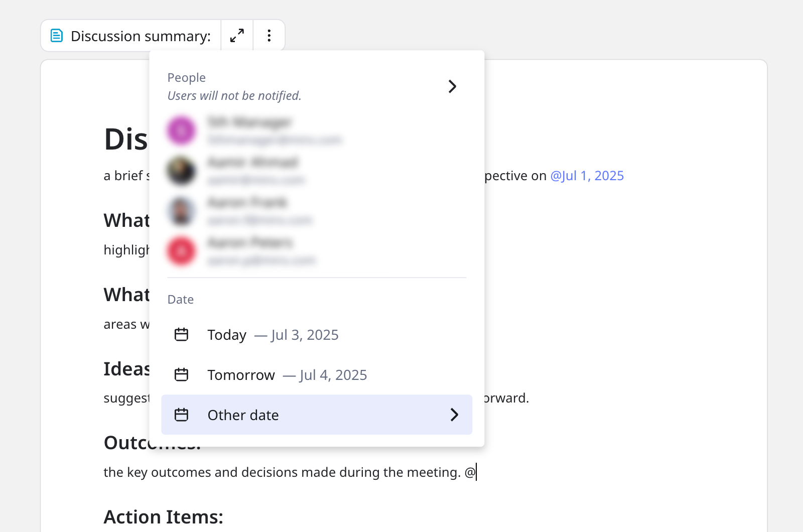Image resolution: width=803 pixels, height=532 pixels.
Task: Click the calendar icon beside Other date
Action: [x=181, y=415]
